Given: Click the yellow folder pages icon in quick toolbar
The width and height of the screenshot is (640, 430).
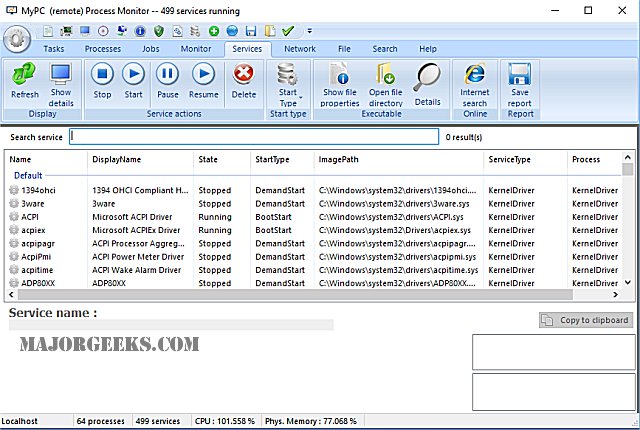Looking at the screenshot, I should pyautogui.click(x=270, y=31).
